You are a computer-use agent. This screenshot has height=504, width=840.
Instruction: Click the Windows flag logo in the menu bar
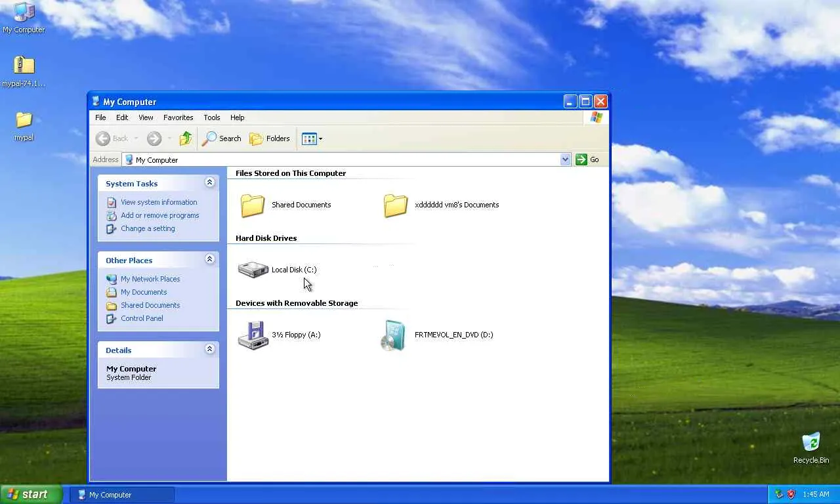click(596, 117)
